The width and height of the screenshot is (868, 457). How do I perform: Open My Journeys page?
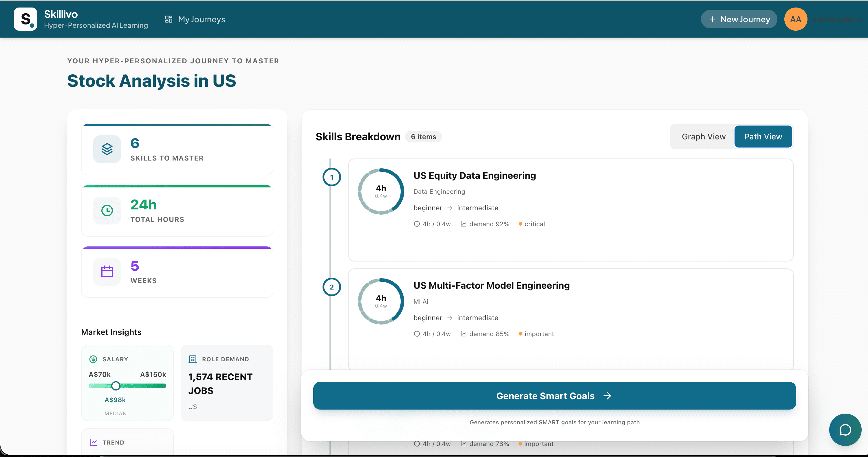click(195, 19)
